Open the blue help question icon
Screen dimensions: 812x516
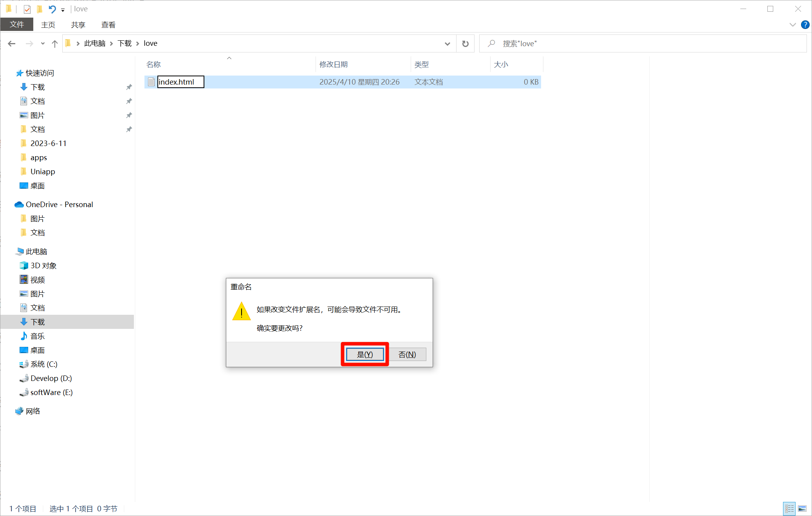805,25
